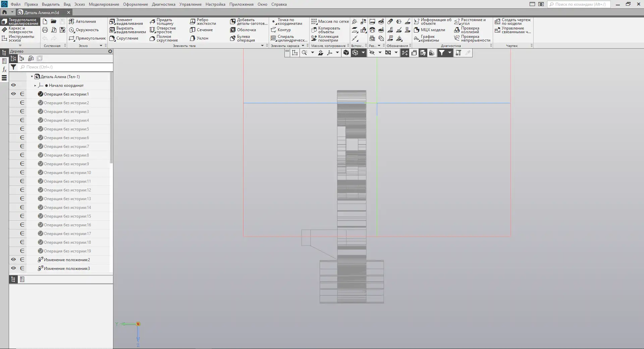Open the hide-objects eye dropdown arrow
The width and height of the screenshot is (644, 349).
tap(380, 53)
